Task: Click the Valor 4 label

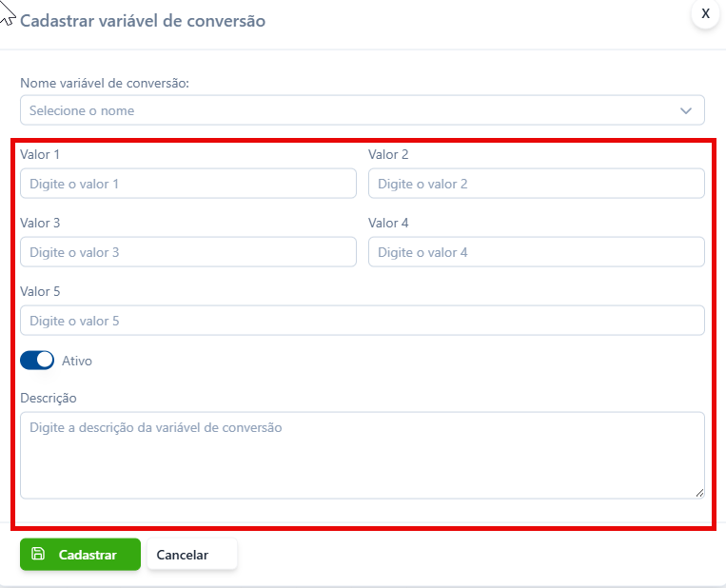Action: [388, 224]
